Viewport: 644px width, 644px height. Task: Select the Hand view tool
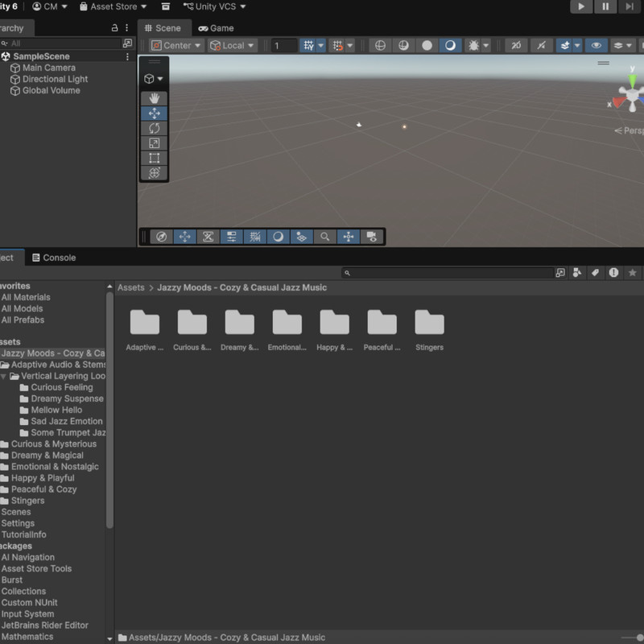[154, 98]
